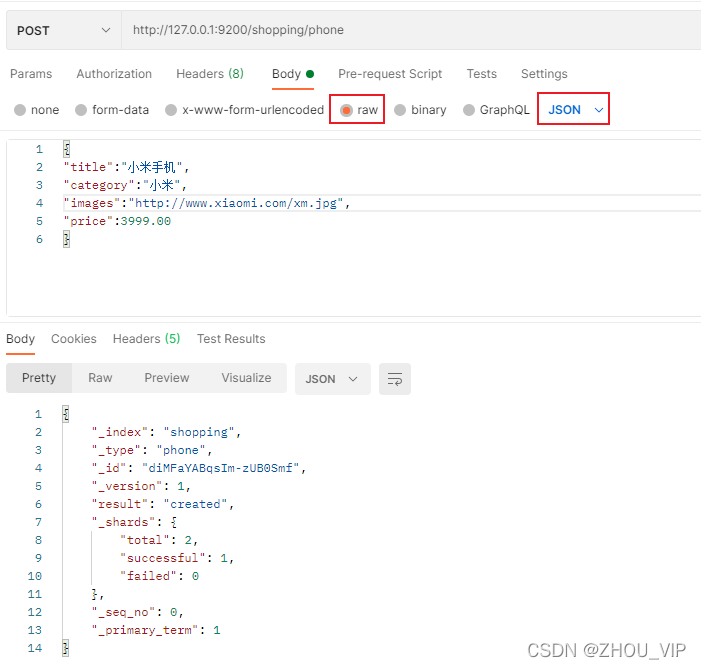701x669 pixels.
Task: Open the Test Results tab
Action: pos(231,339)
